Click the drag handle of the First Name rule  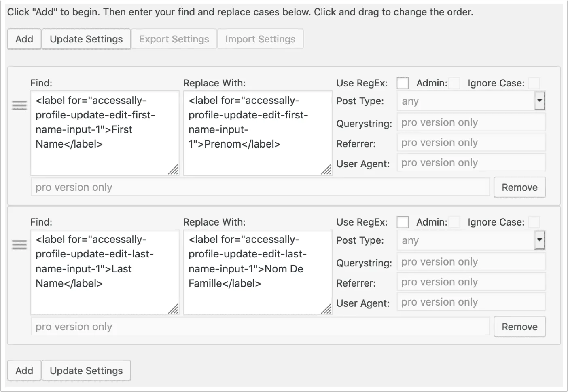tap(19, 105)
